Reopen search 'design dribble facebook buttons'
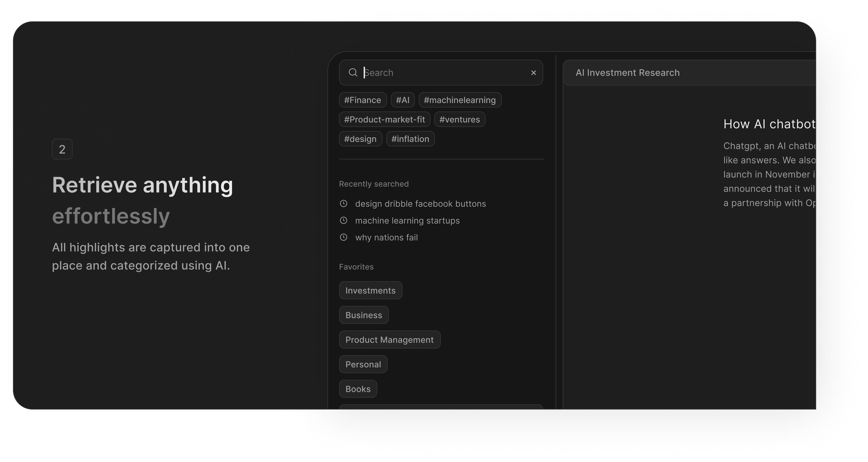This screenshot has height=462, width=868. [x=421, y=204]
